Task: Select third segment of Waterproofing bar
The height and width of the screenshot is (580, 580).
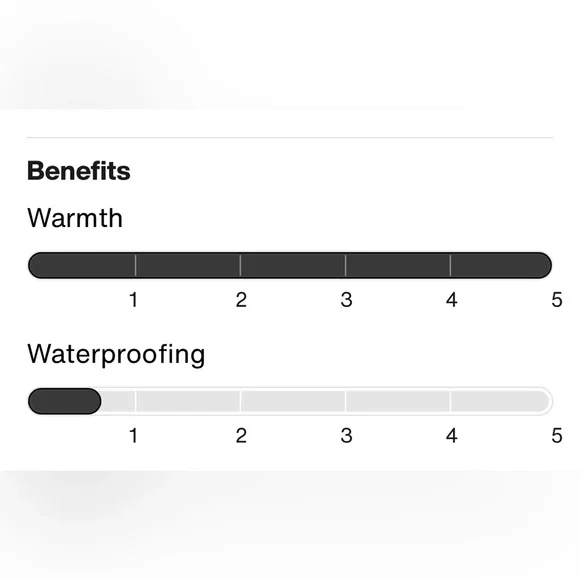Action: click(x=293, y=401)
